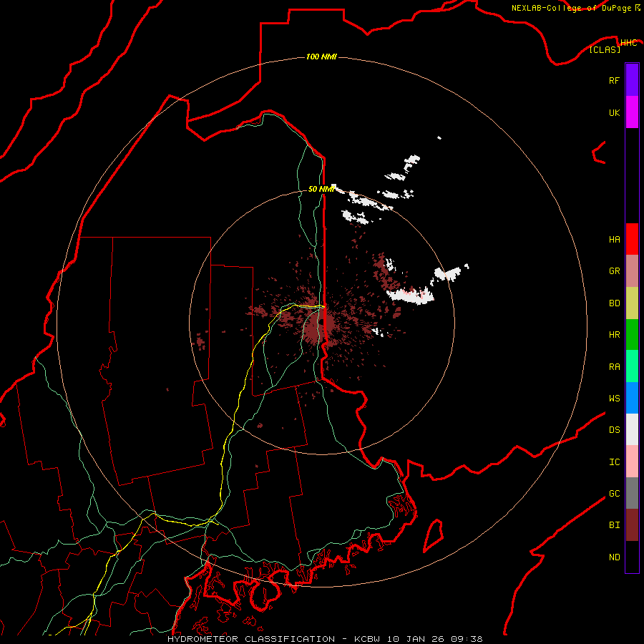Click the pink IC legend swatch
Viewport: 644px width, 644px height.
(632, 462)
